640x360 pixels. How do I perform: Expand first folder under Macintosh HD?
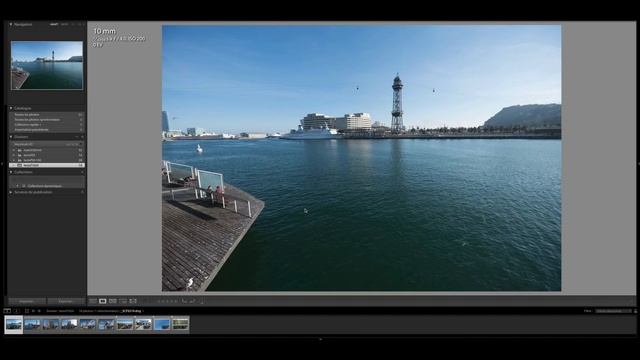[x=13, y=150]
